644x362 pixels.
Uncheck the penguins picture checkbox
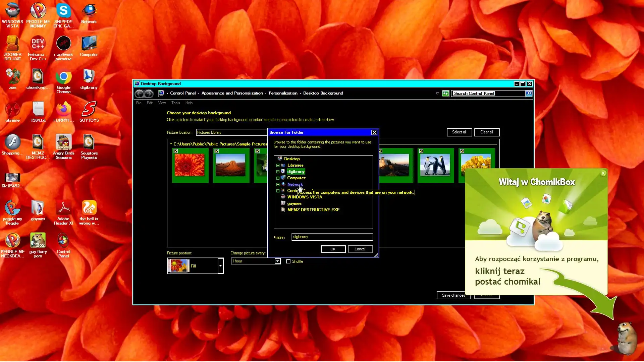click(x=421, y=151)
